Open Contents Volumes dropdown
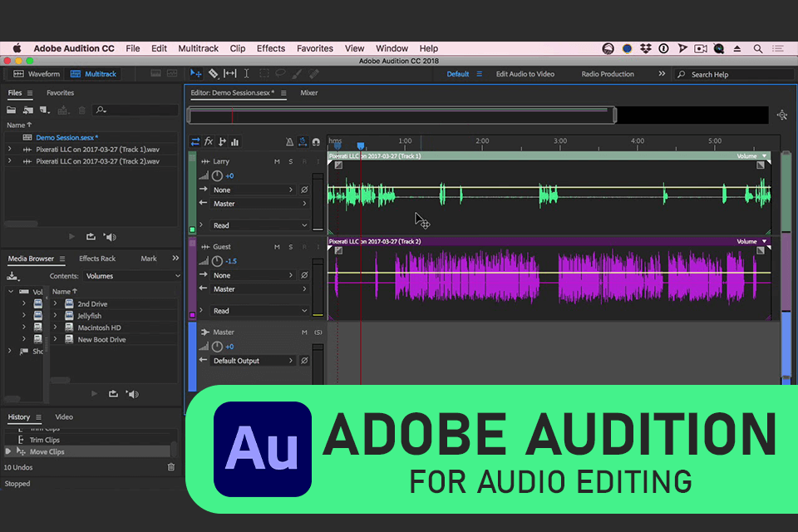 [132, 276]
